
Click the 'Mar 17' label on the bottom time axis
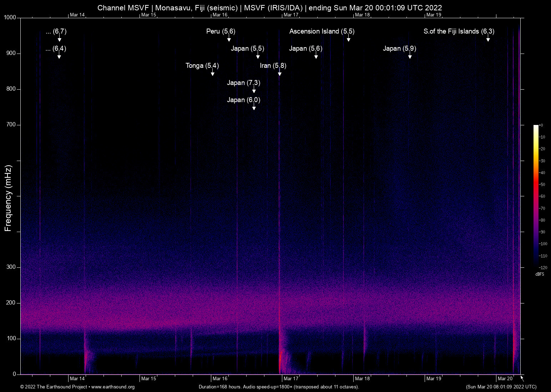point(291,379)
